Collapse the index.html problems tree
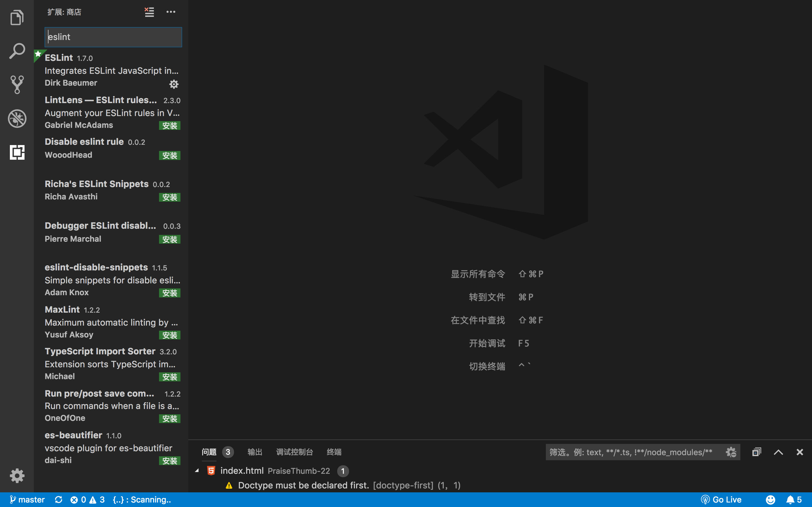 click(197, 471)
